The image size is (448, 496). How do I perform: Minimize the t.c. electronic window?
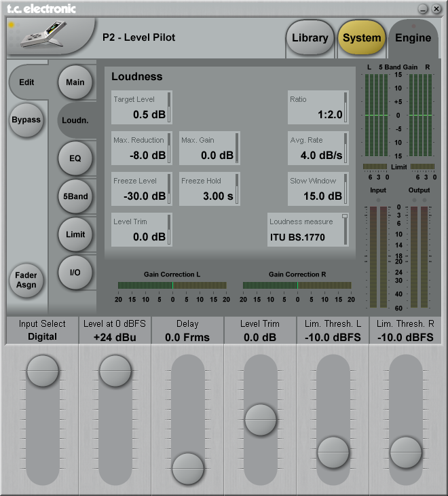coord(423,9)
